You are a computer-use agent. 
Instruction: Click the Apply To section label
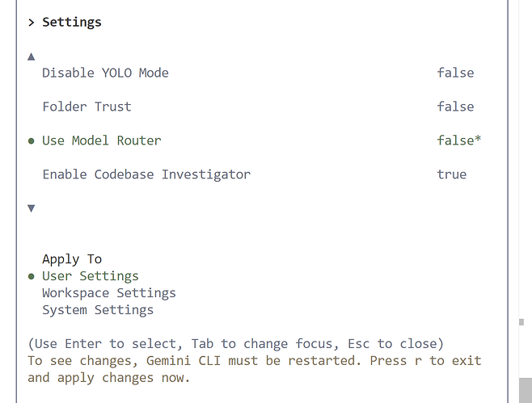[72, 259]
